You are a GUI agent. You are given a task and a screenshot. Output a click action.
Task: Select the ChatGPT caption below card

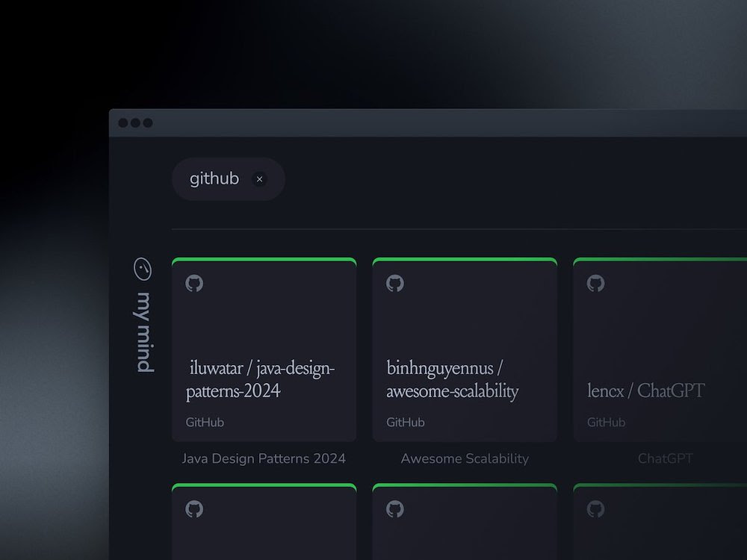tap(665, 458)
